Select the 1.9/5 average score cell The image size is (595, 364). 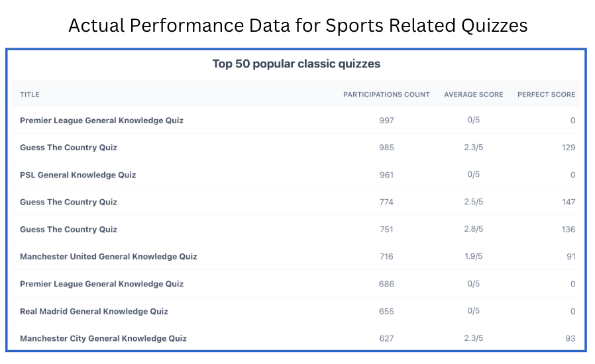(474, 256)
